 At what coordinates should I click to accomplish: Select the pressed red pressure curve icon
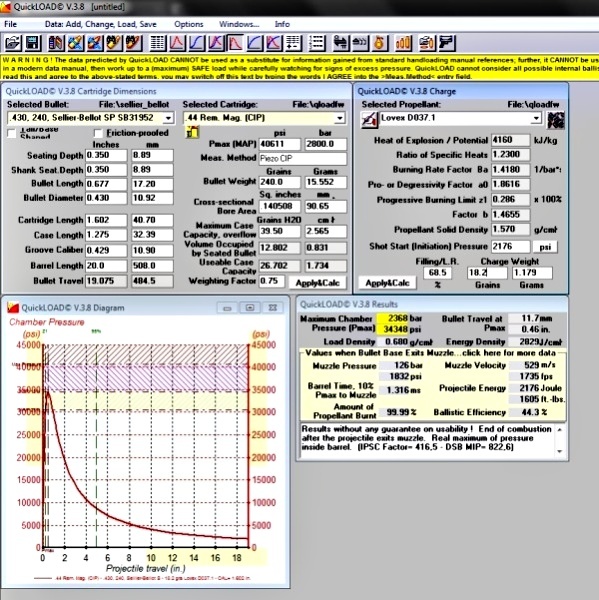pos(235,42)
